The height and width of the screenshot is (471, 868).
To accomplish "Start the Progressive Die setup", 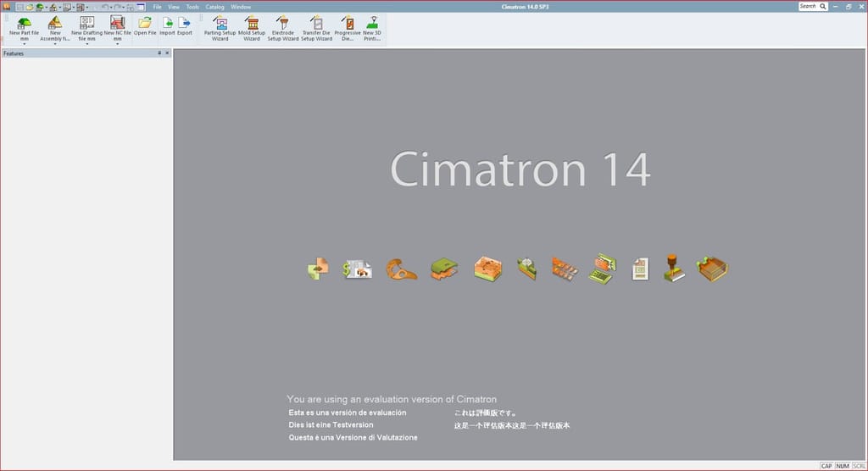I will tap(348, 28).
